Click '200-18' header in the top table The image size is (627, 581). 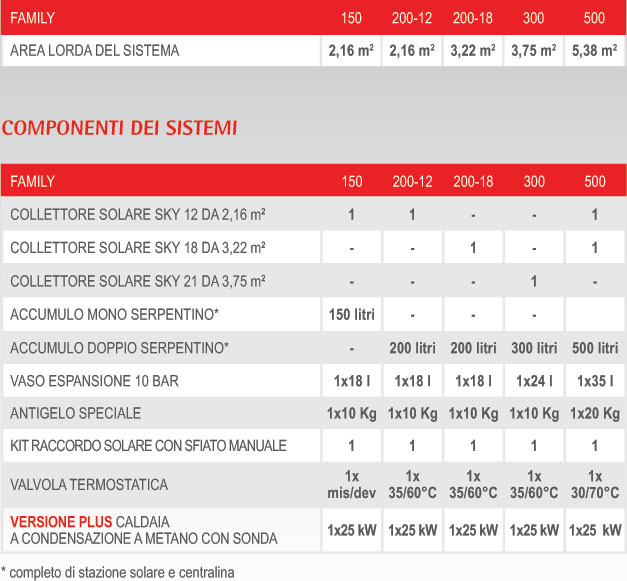pyautogui.click(x=473, y=18)
